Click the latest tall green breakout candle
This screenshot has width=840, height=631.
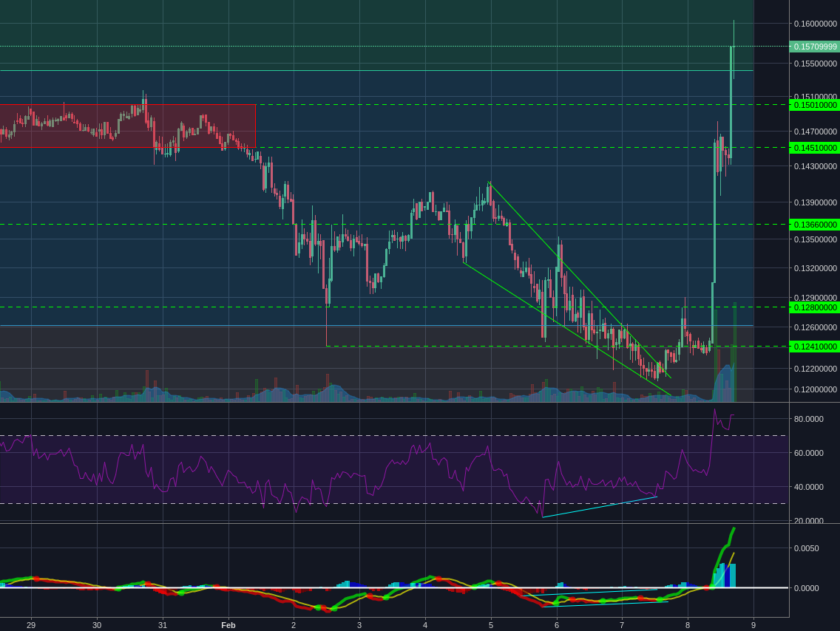(731, 102)
